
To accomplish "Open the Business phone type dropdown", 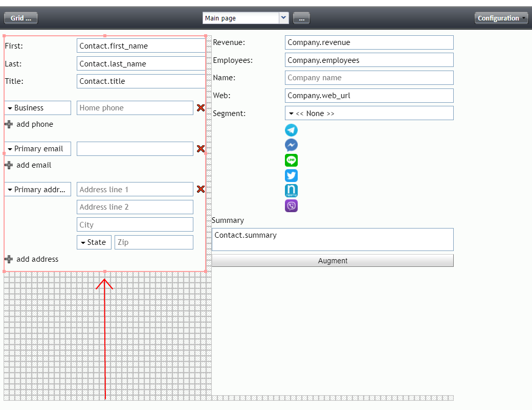I will [38, 108].
